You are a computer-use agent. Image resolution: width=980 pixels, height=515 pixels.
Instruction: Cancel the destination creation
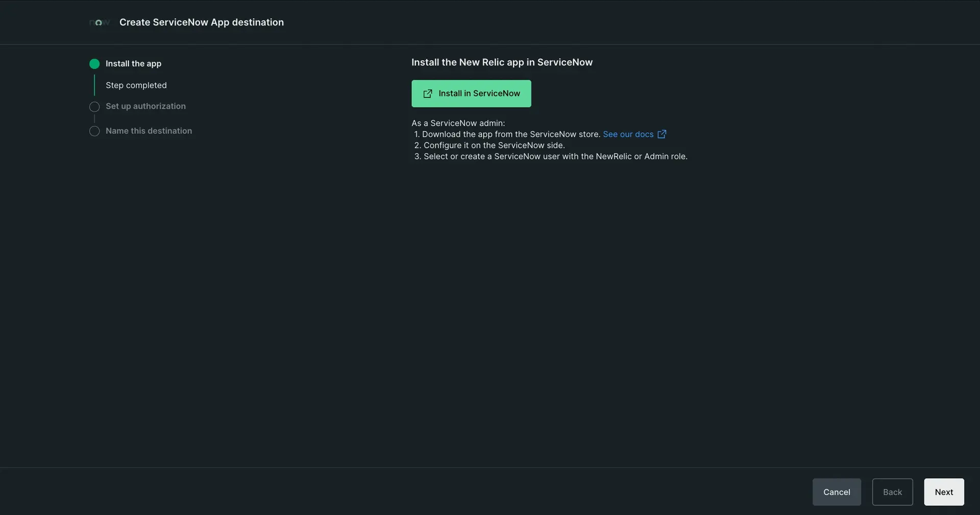point(836,492)
